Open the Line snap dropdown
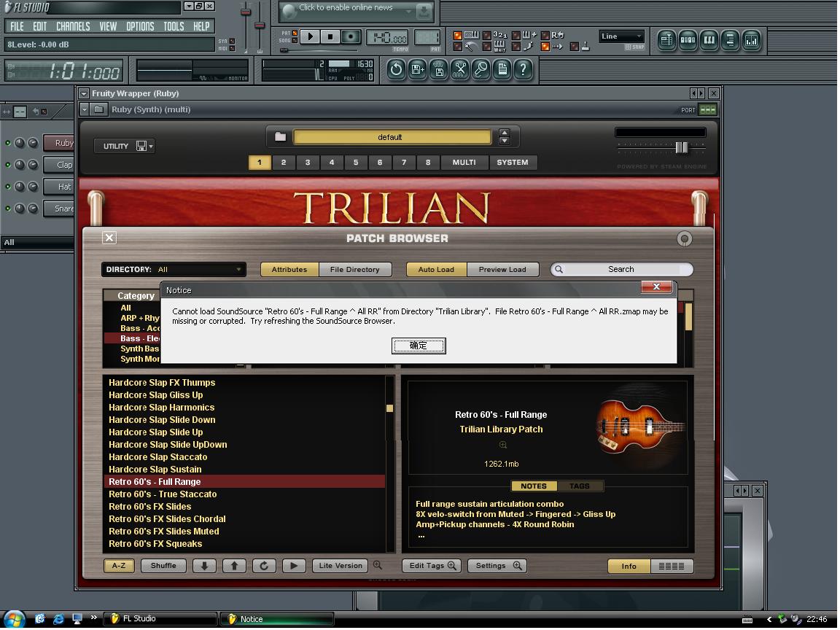This screenshot has width=840, height=630. [x=621, y=36]
